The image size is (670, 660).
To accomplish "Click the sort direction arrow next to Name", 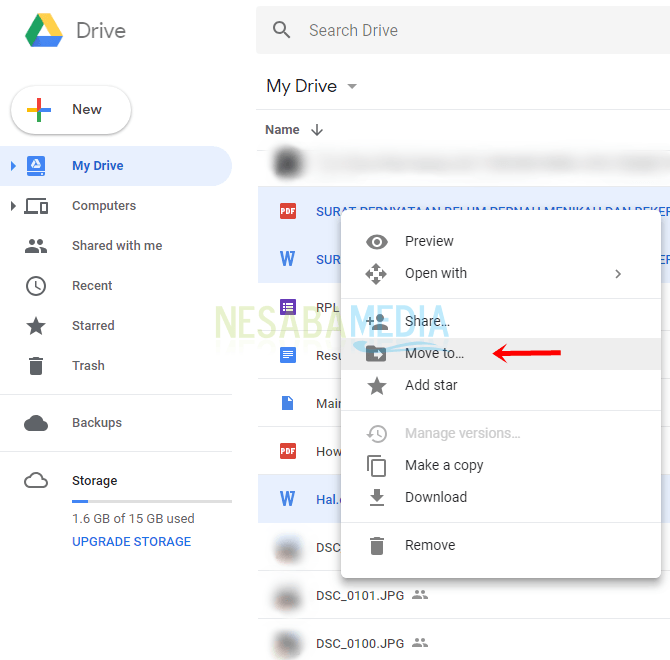I will (x=317, y=129).
